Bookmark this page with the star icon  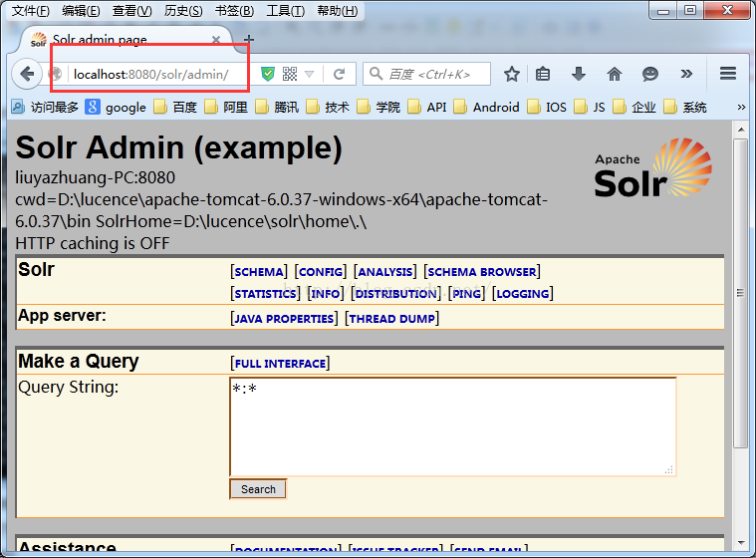(512, 75)
